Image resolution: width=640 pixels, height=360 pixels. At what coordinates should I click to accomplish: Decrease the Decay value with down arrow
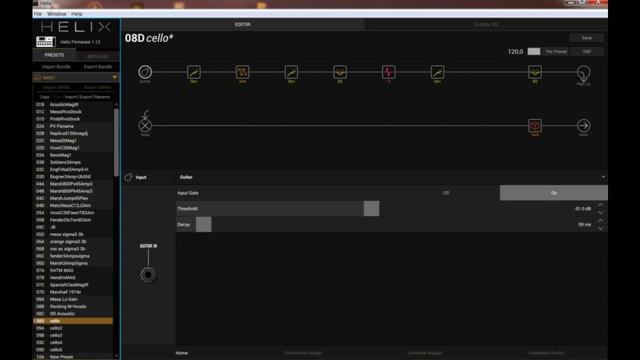tap(600, 229)
